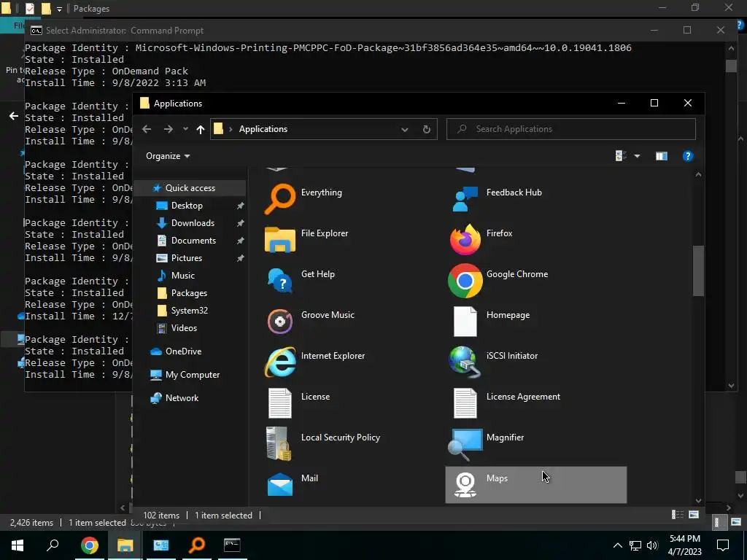Switch to File Explorer in taskbar
Screen dimensions: 747x560
point(125,545)
